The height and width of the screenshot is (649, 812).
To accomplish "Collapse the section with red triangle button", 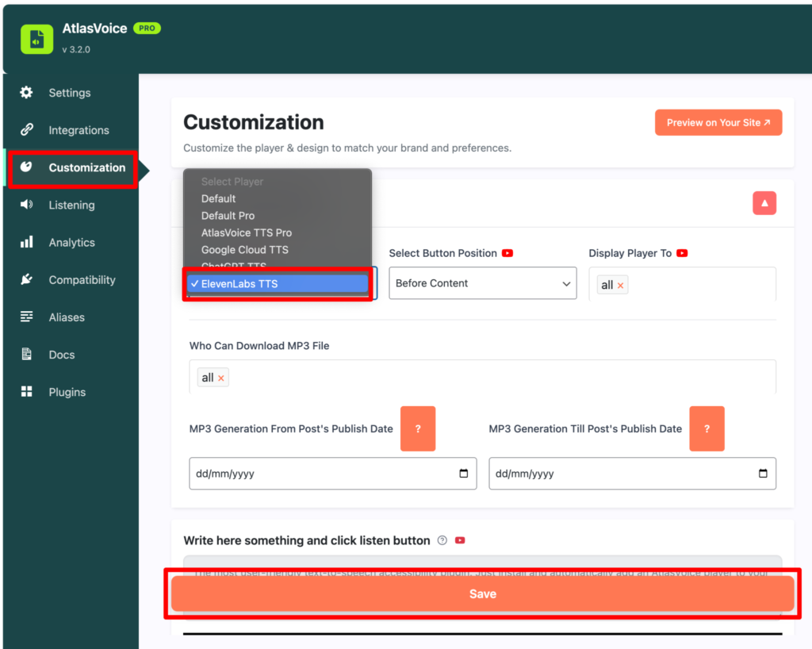I will [x=764, y=203].
